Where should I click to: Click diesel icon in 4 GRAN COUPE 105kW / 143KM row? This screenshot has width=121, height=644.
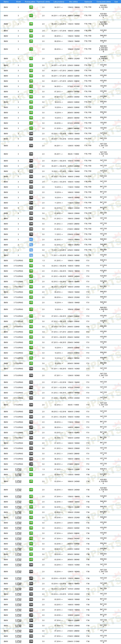coord(31,565)
